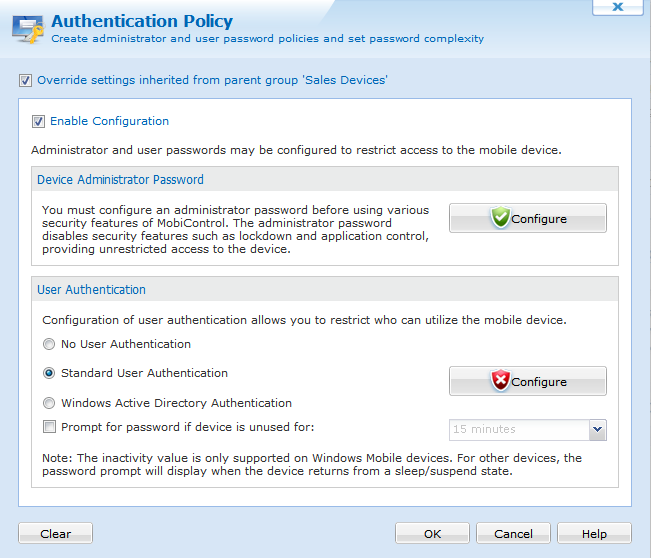Confirm with the OK button
Screen dimensions: 651x558
click(x=432, y=533)
